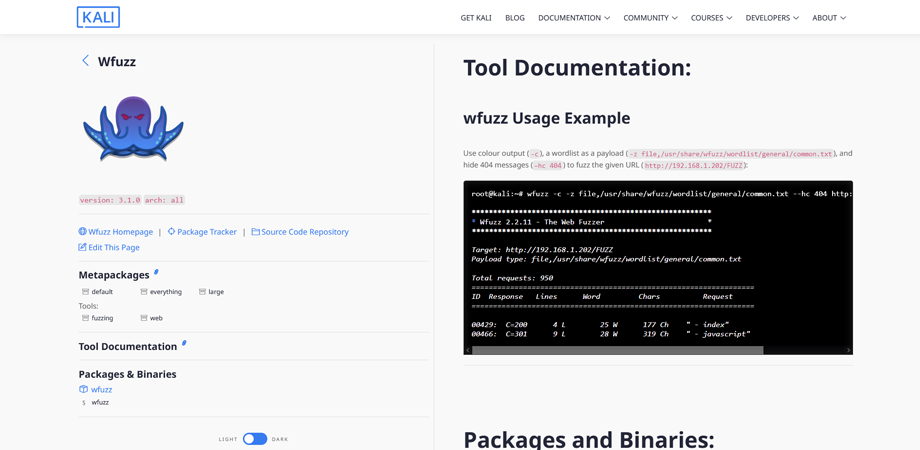Open the Source Code Repository link
920x450 pixels.
point(305,232)
